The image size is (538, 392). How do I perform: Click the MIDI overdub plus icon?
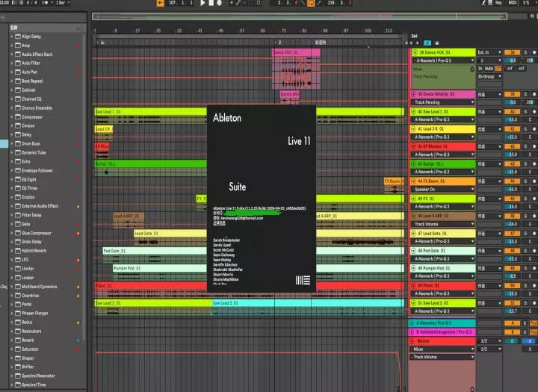point(231,3)
